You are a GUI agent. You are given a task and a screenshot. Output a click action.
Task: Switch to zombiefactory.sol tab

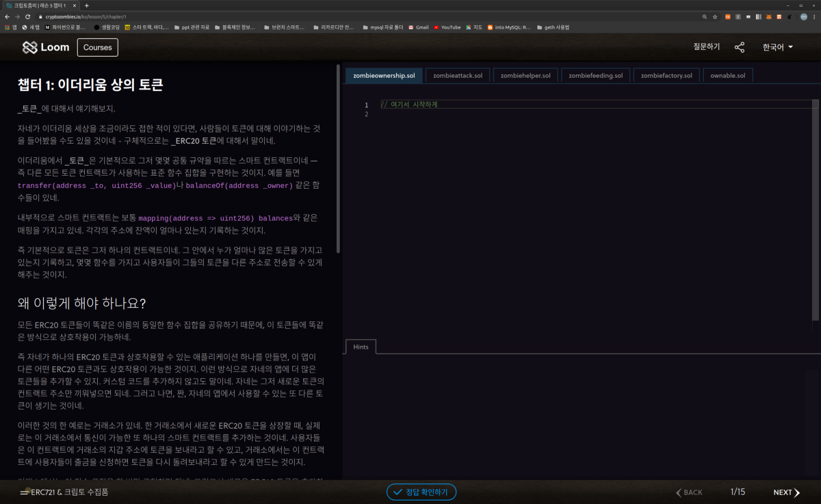[x=666, y=75]
